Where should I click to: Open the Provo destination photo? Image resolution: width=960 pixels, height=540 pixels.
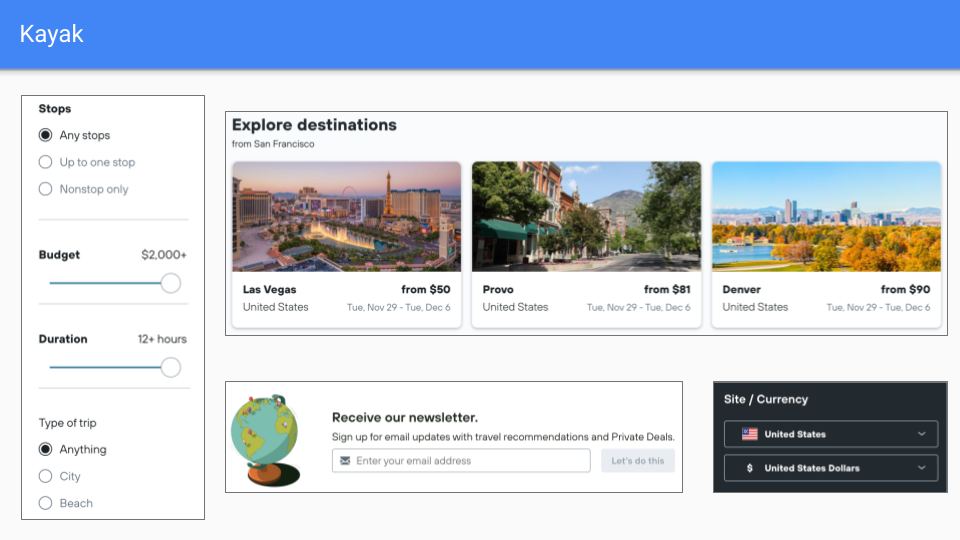click(x=586, y=216)
